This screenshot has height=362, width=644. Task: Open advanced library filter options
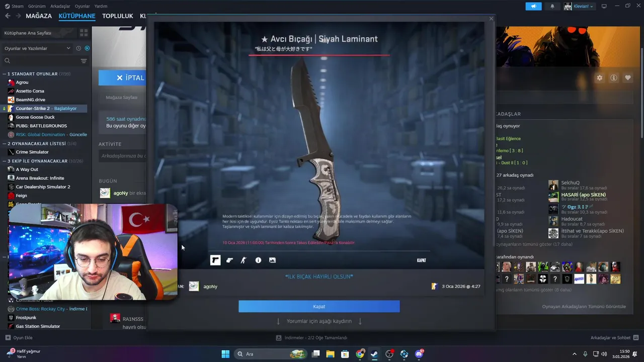click(x=84, y=61)
